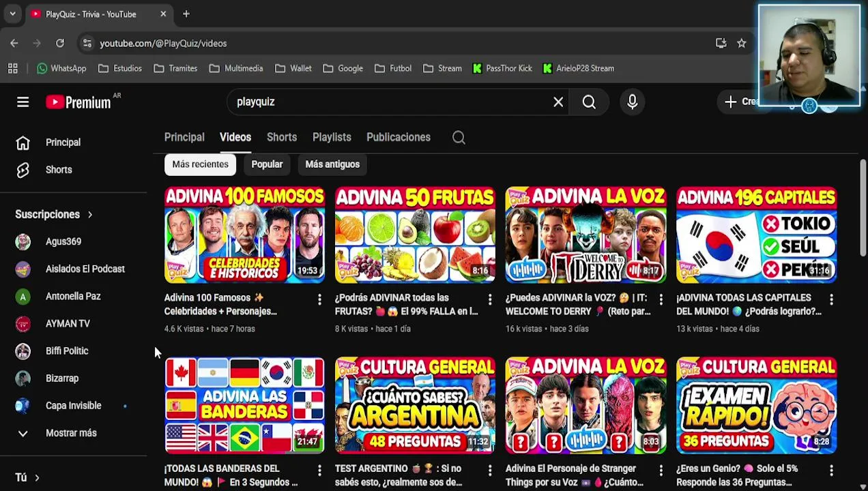The height and width of the screenshot is (491, 868).
Task: Sort by Más recientes chip
Action: pyautogui.click(x=200, y=164)
